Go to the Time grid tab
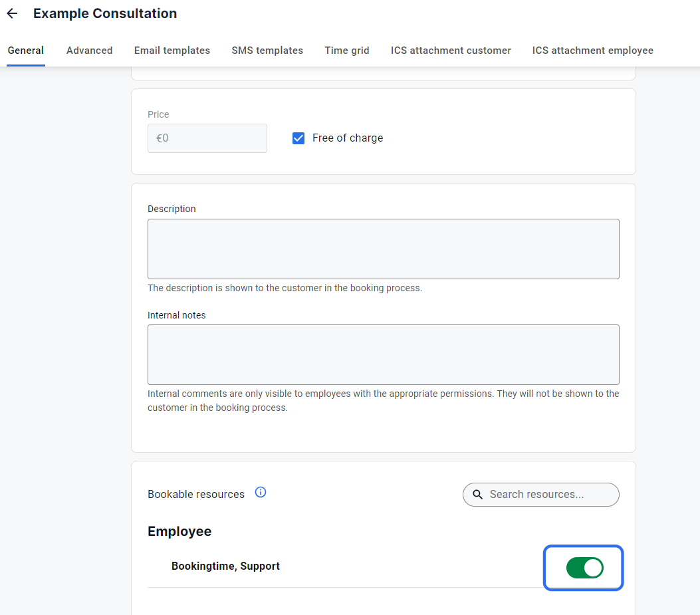700x615 pixels. point(347,51)
